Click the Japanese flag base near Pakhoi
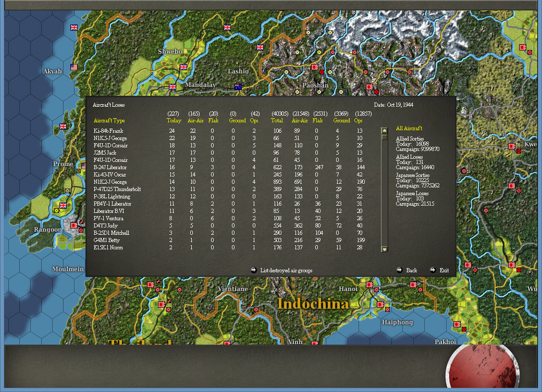The image size is (542, 392). (457, 324)
